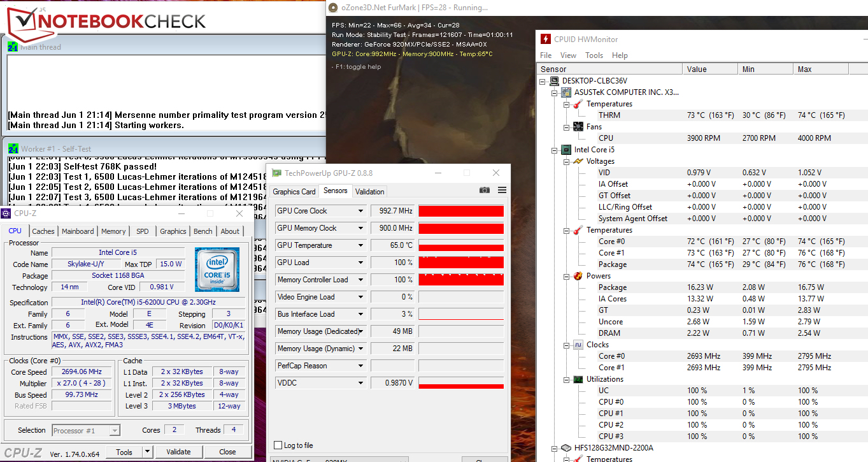868x462 pixels.
Task: Switch to the Mainboard tab in CPU-Z
Action: point(78,231)
